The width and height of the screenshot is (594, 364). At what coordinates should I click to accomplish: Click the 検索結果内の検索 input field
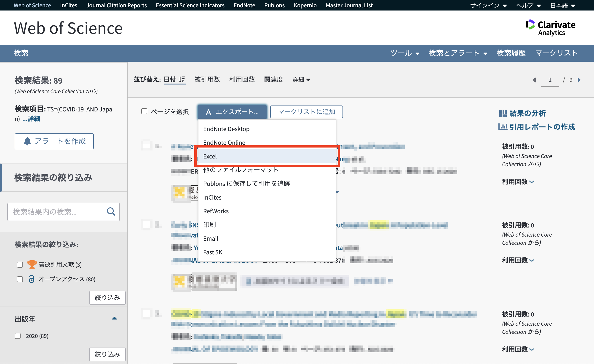[63, 212]
